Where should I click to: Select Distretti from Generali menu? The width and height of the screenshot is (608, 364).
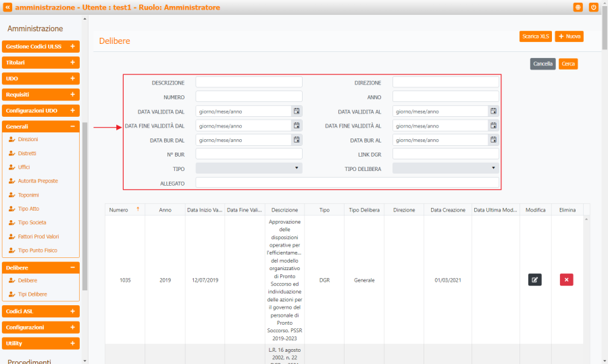(27, 153)
